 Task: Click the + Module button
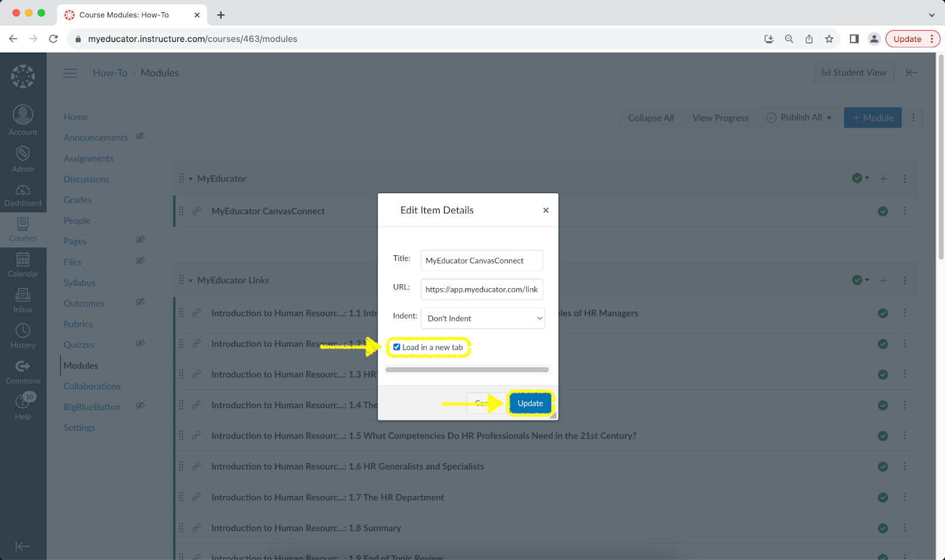tap(872, 118)
